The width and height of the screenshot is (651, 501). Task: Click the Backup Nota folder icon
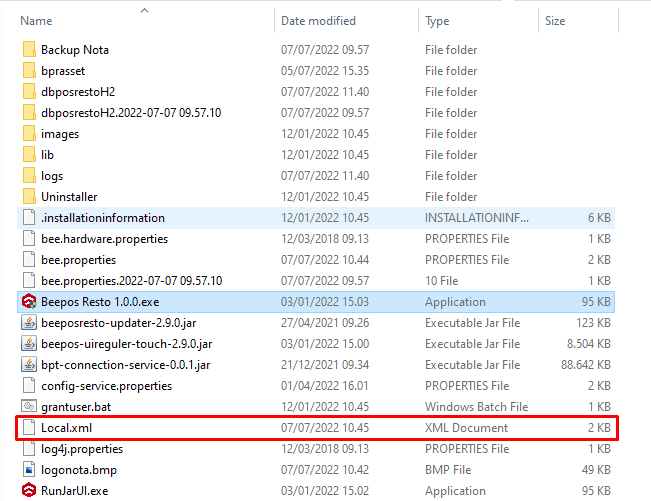click(29, 49)
